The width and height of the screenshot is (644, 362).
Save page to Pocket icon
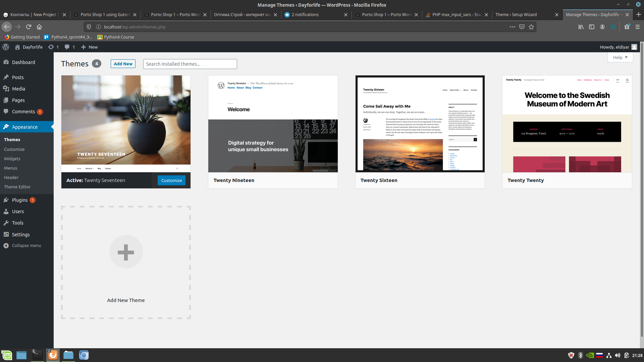[x=522, y=27]
